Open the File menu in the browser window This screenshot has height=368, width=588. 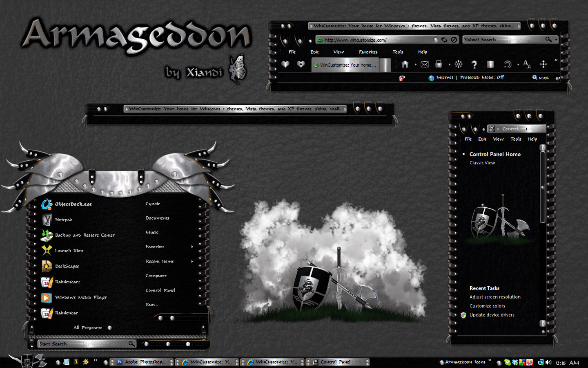tap(292, 52)
